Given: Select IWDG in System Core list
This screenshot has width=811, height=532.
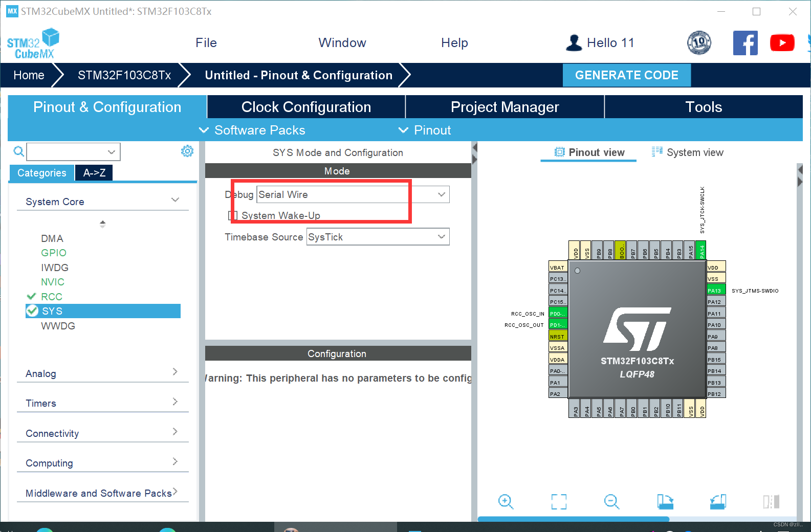Looking at the screenshot, I should pyautogui.click(x=55, y=268).
